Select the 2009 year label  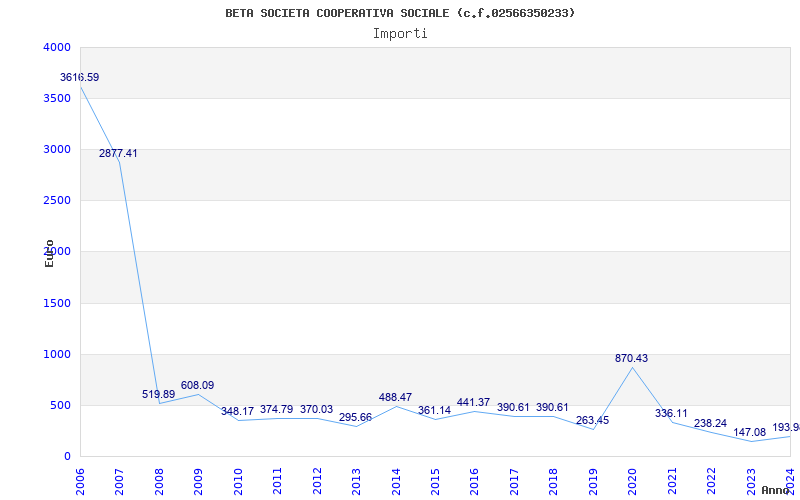click(x=198, y=481)
